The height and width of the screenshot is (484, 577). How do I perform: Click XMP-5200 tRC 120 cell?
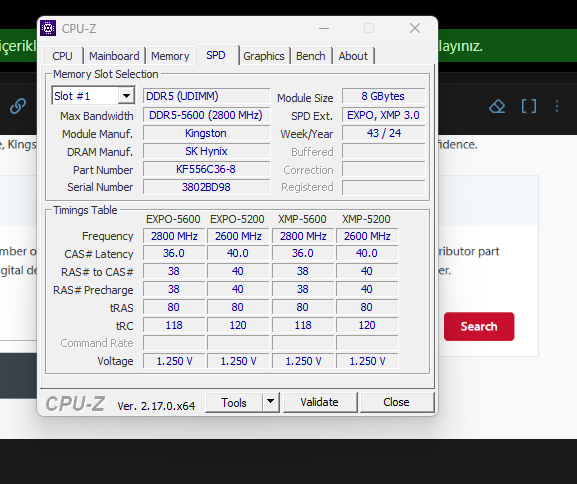[x=367, y=325]
